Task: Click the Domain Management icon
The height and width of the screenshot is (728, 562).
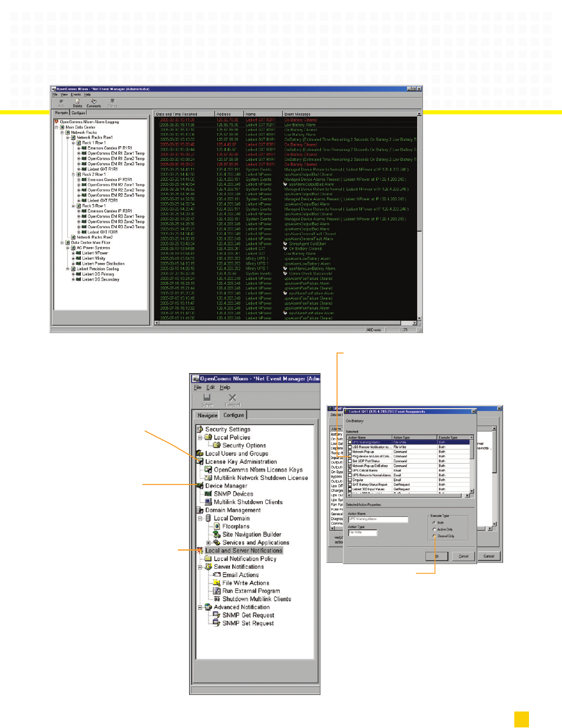Action: [x=200, y=510]
